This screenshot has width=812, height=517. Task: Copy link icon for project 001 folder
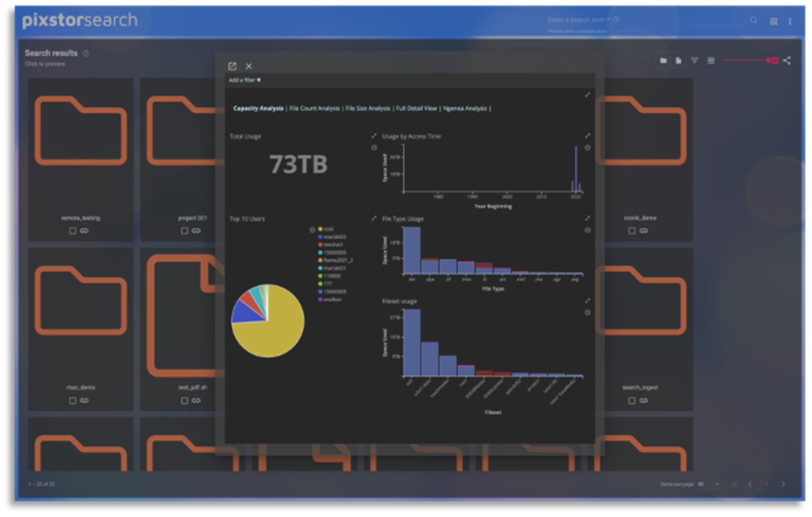196,231
